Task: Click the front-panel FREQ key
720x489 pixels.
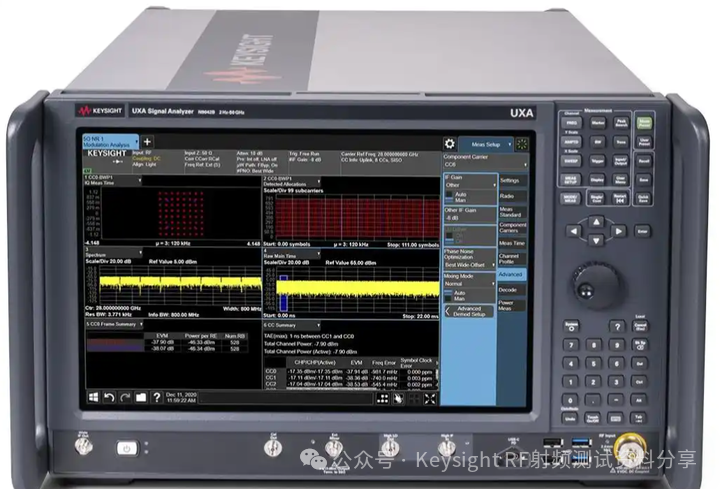Action: point(571,123)
